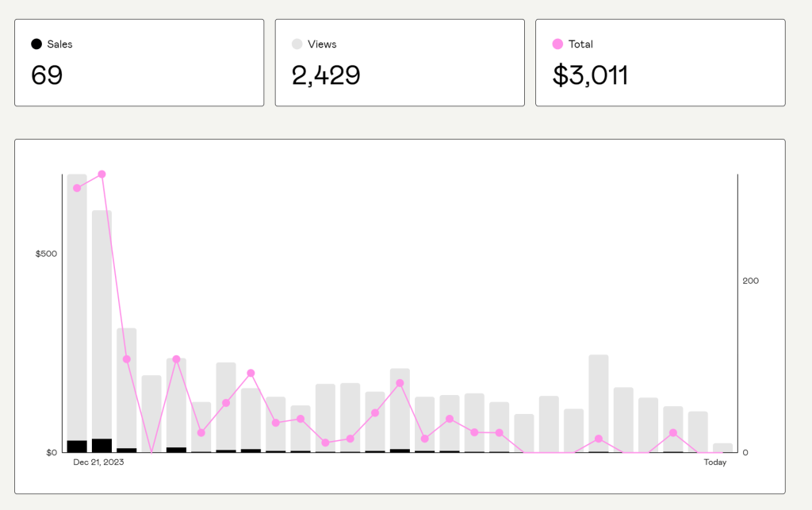Click the shortest gray bar above Today
Viewport: 812px width, 510px height.
[722, 447]
